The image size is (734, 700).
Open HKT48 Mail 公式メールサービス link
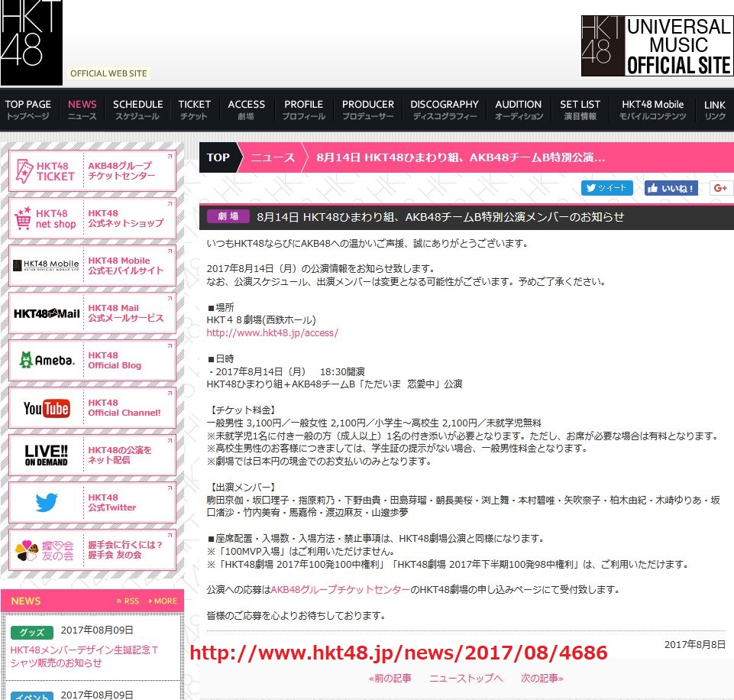tap(126, 313)
